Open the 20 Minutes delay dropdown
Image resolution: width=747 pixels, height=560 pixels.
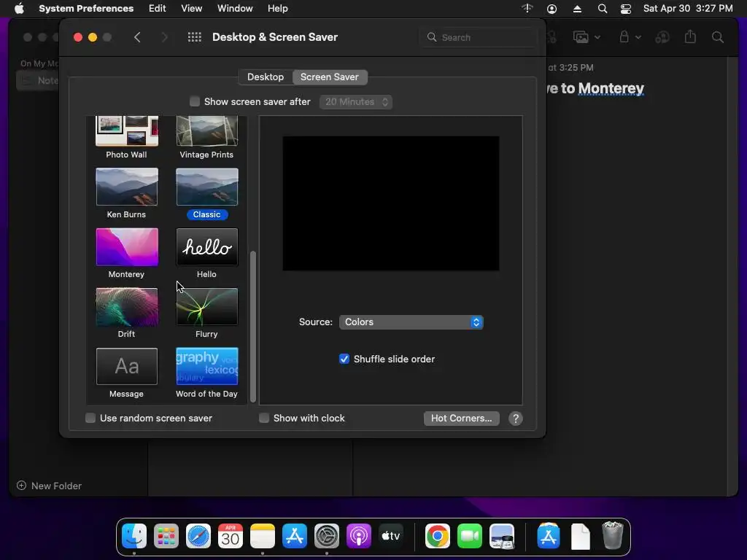(356, 102)
